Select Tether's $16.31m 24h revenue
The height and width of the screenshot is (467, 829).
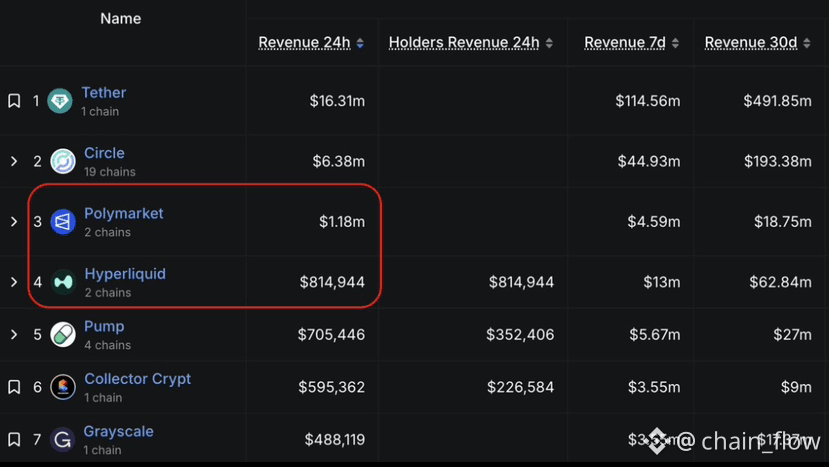pyautogui.click(x=337, y=100)
